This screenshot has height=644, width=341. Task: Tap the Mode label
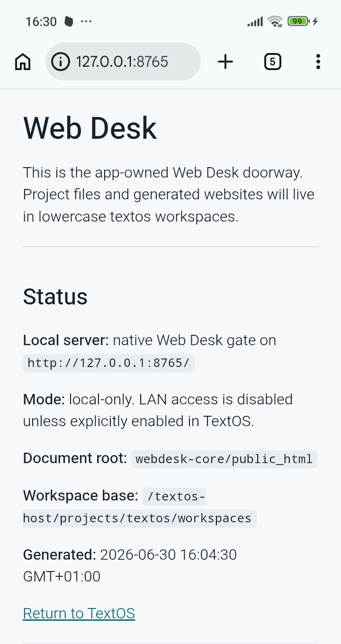[x=44, y=400]
